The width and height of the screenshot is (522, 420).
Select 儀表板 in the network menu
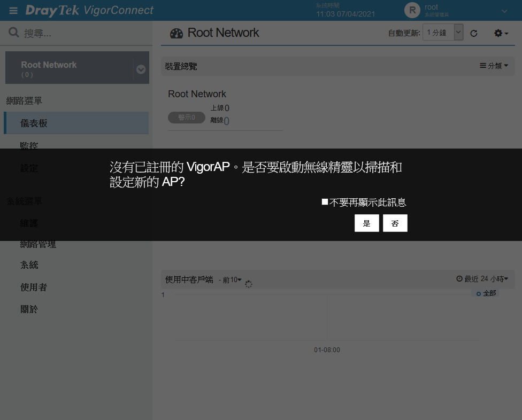pyautogui.click(x=34, y=123)
